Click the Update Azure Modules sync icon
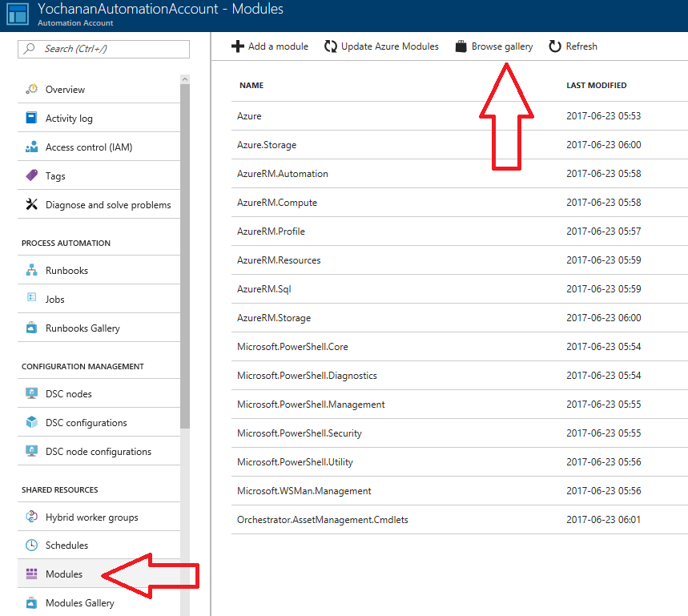Screen dimensions: 688x616 pyautogui.click(x=331, y=46)
